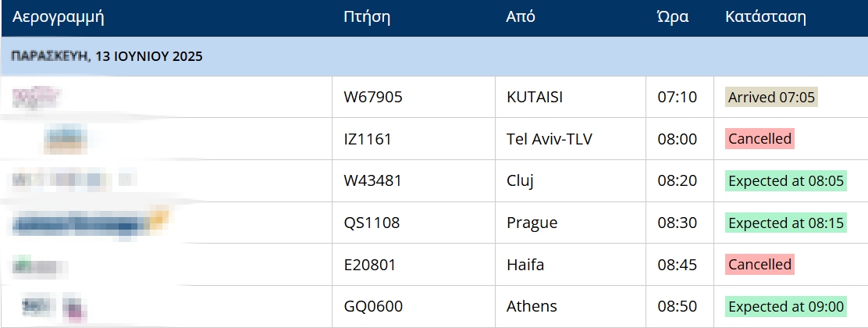The image size is (868, 328).
Task: Click the airline logo for flight IZ1161
Action: click(x=66, y=138)
